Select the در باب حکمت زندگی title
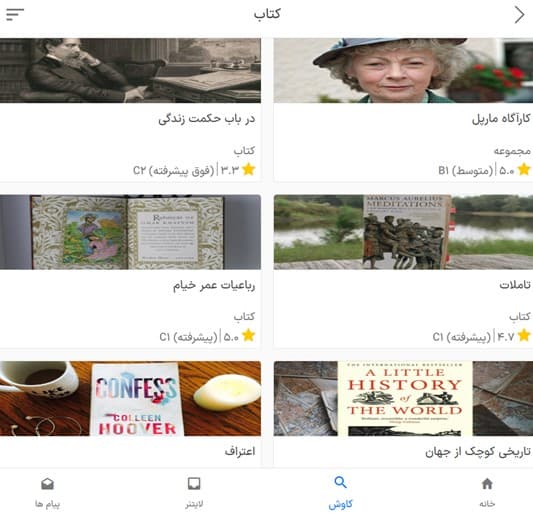Image resolution: width=533 pixels, height=513 pixels. [x=207, y=119]
